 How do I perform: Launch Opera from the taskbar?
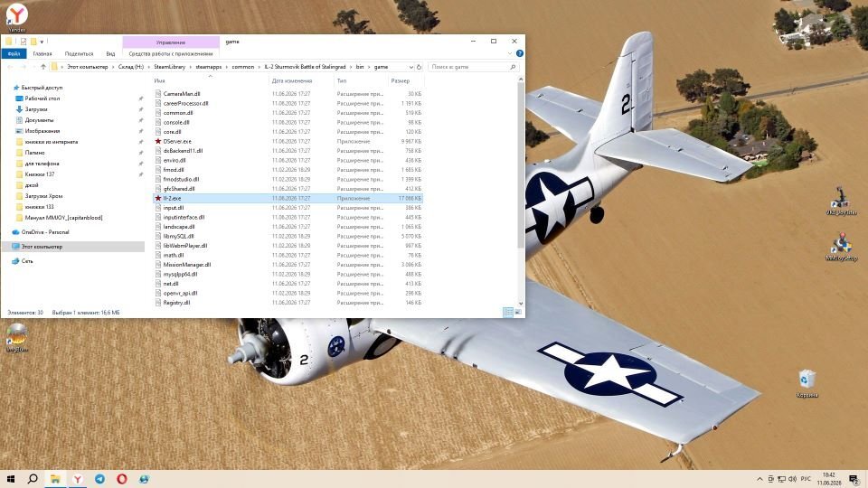122,479
